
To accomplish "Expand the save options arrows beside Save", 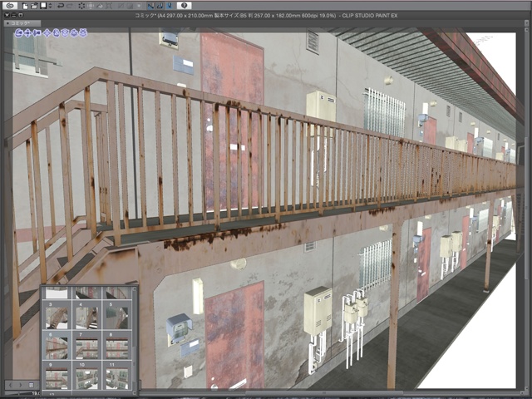I will [50, 6].
